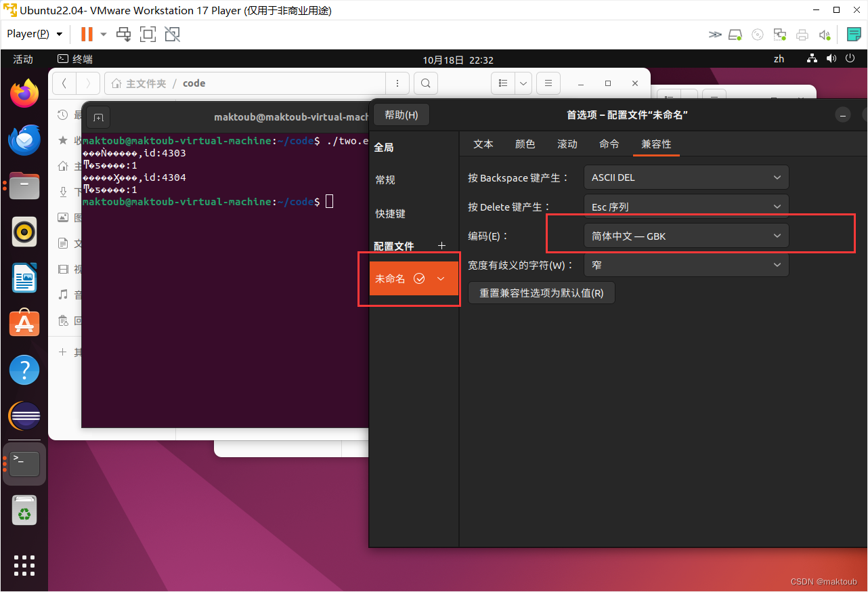Click the 重置兼容性选项为默认值 button
Image resolution: width=868 pixels, height=592 pixels.
541,292
